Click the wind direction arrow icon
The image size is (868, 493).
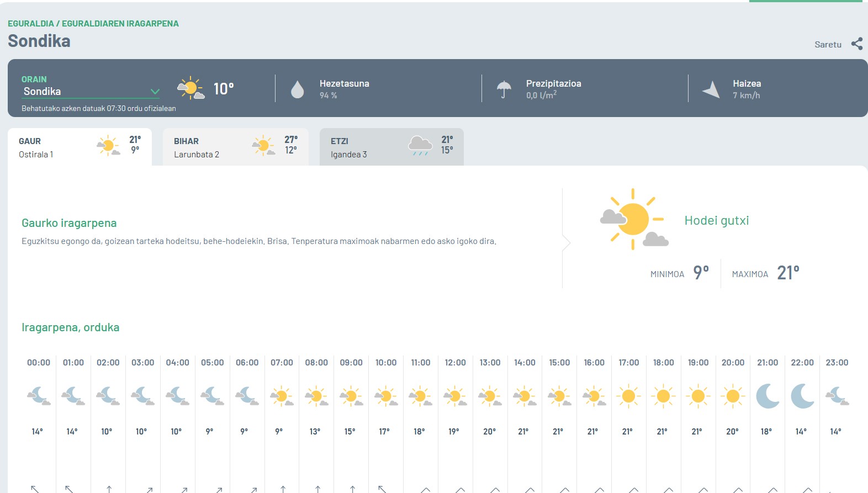[x=711, y=89]
